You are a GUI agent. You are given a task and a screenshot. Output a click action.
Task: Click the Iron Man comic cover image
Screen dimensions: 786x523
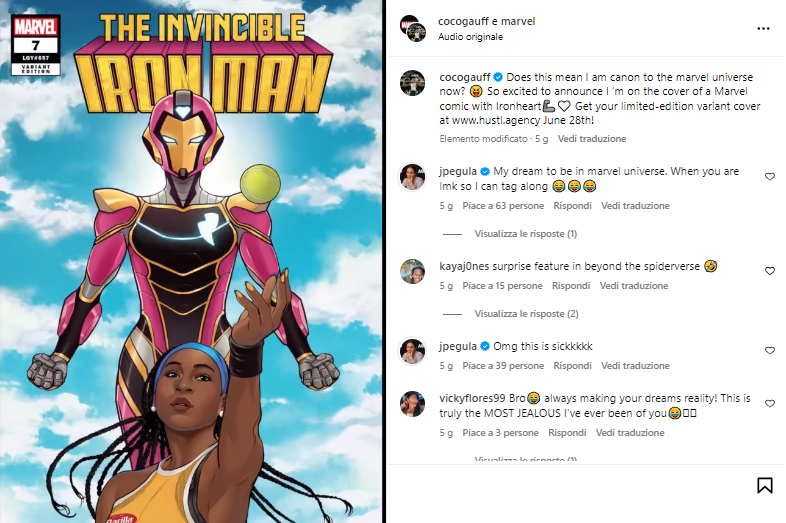[x=192, y=261]
